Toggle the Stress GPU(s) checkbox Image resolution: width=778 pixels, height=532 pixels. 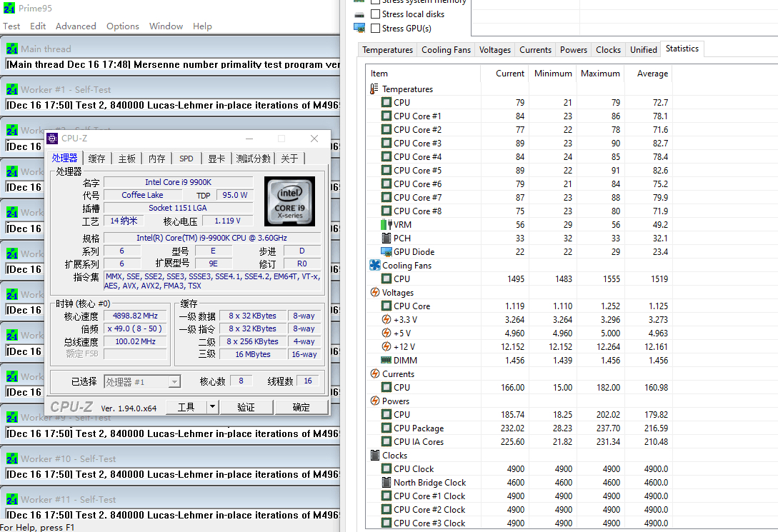click(x=376, y=29)
